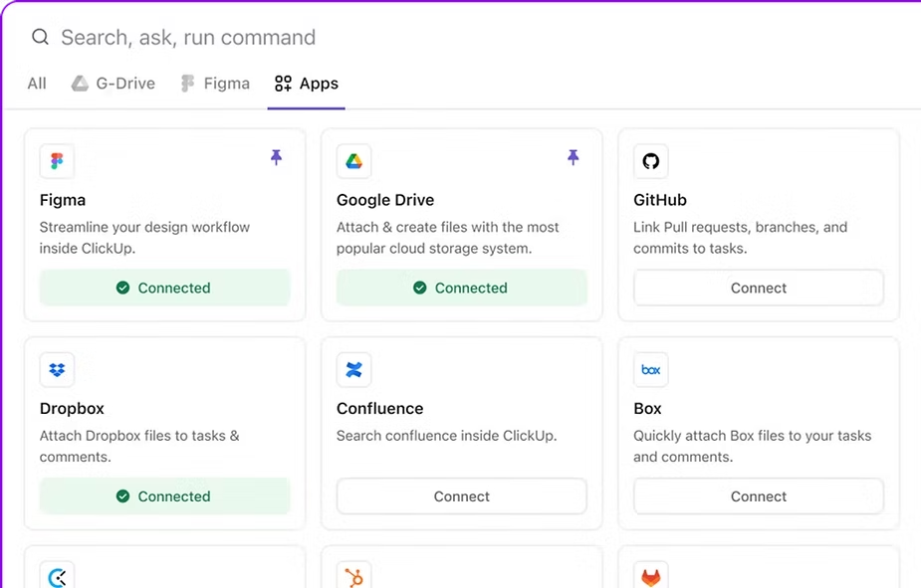
Task: Open the G-Drive tab
Action: click(x=114, y=84)
